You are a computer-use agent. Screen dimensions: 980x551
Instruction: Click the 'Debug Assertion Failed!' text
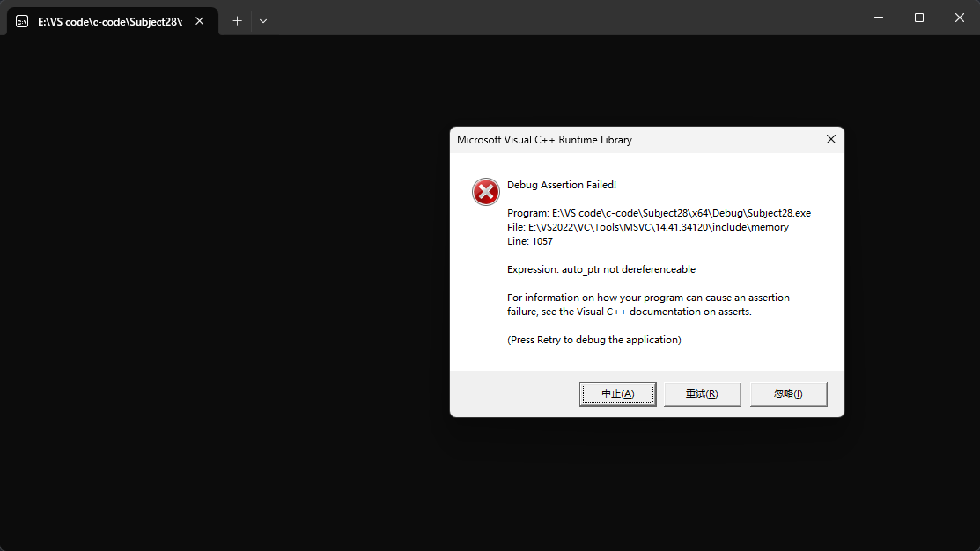point(562,185)
